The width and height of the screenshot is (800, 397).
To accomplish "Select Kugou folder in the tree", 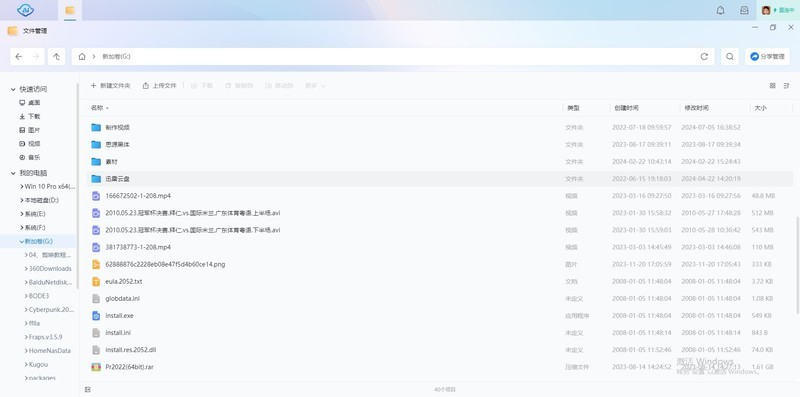I will [x=38, y=365].
